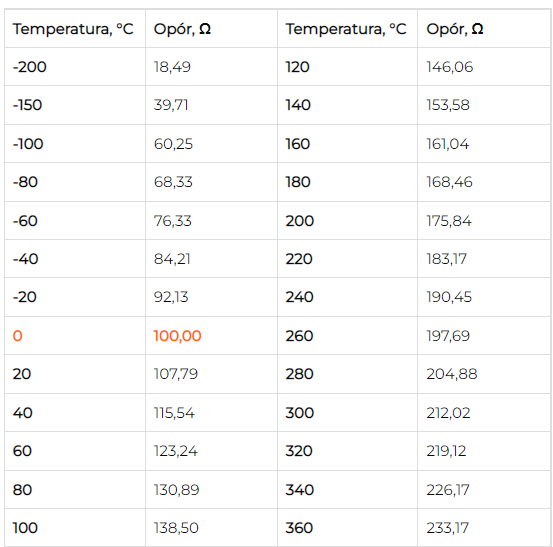Click the 18,49 resistance value
The image size is (553, 547).
(x=172, y=67)
